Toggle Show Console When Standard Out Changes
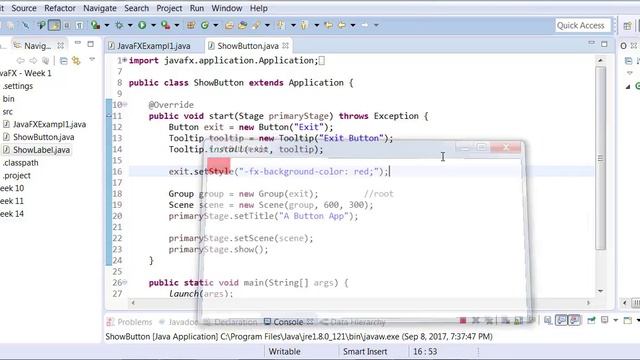 561,320
